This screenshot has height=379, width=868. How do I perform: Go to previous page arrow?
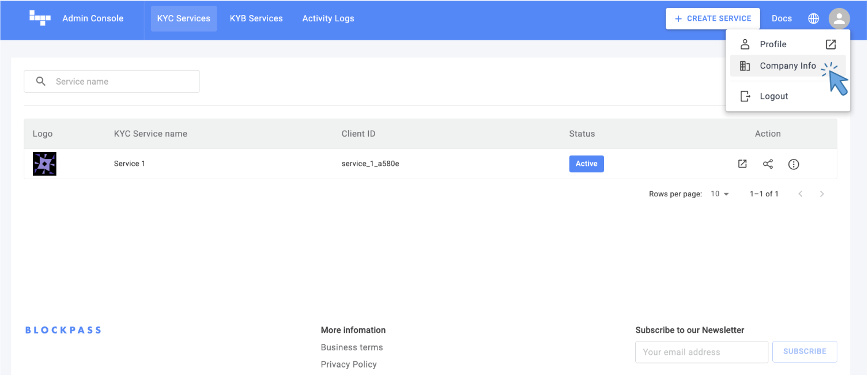pos(800,194)
